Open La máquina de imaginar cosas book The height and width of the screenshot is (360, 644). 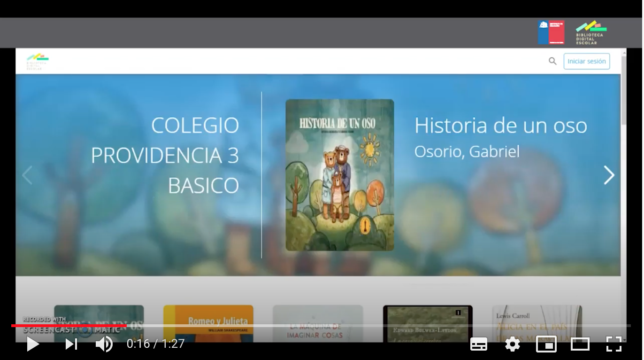[318, 324]
